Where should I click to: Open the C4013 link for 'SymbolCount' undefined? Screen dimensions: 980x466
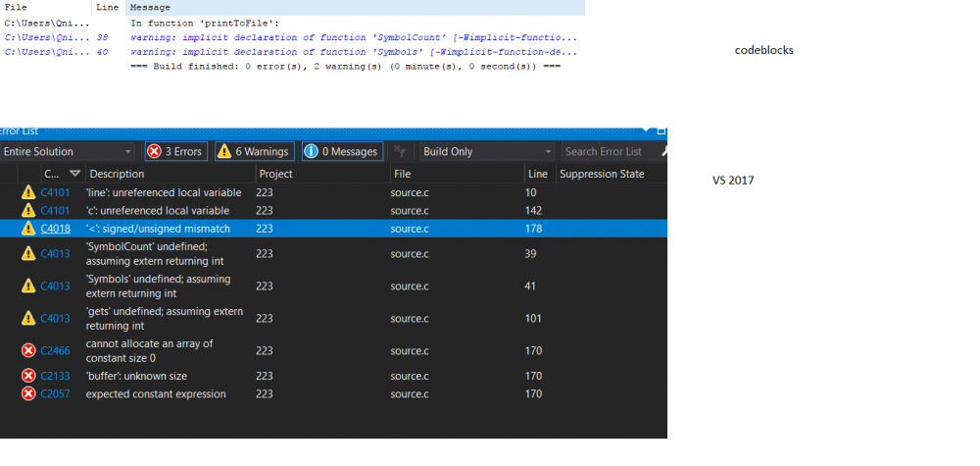point(55,253)
